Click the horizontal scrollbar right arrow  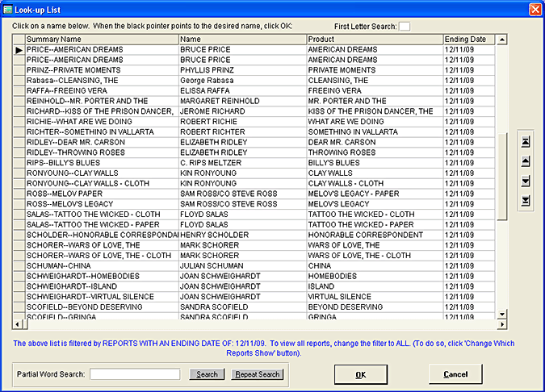coord(501,324)
